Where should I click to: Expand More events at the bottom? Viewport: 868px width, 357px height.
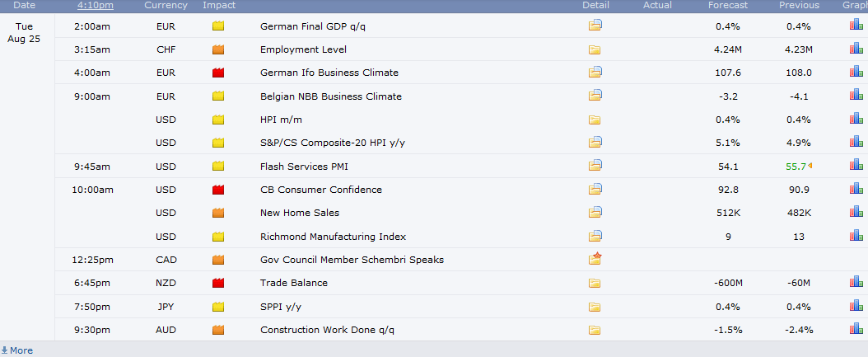[x=17, y=350]
